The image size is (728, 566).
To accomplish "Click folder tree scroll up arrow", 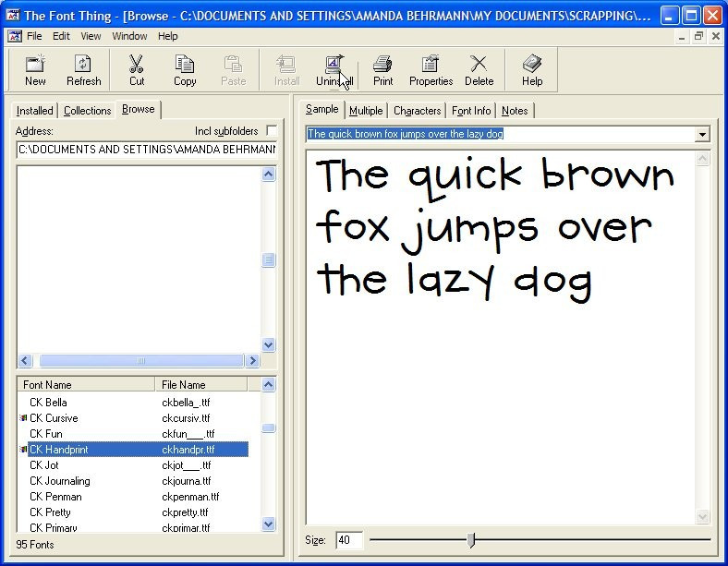I will tap(268, 174).
